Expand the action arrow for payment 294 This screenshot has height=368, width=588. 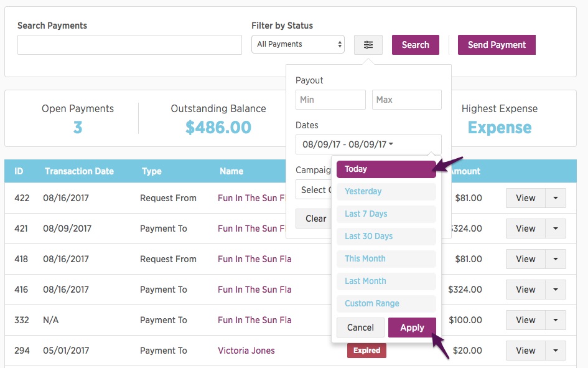pos(556,351)
